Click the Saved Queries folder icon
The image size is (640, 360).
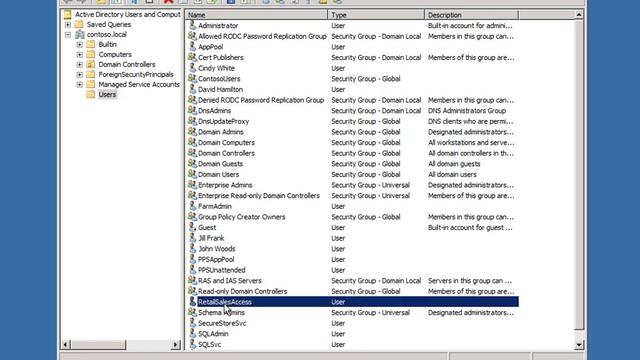[x=79, y=24]
